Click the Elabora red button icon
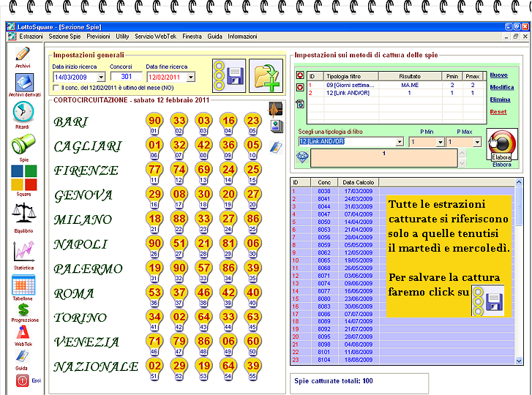532x395 pixels. (x=502, y=144)
